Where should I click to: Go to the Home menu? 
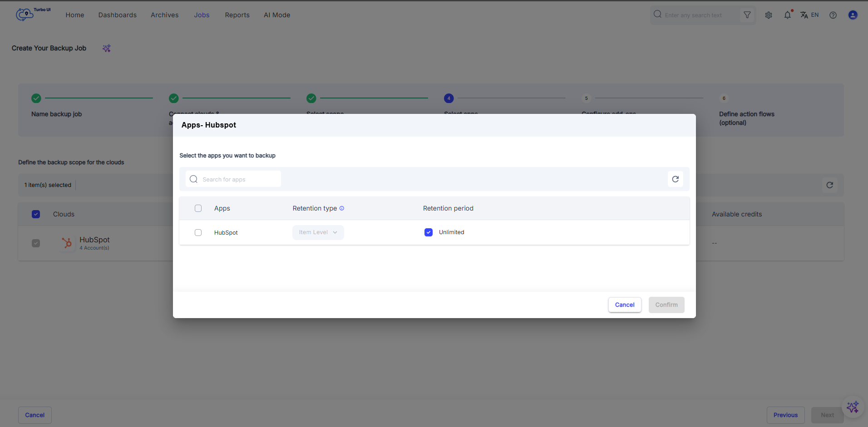click(75, 15)
